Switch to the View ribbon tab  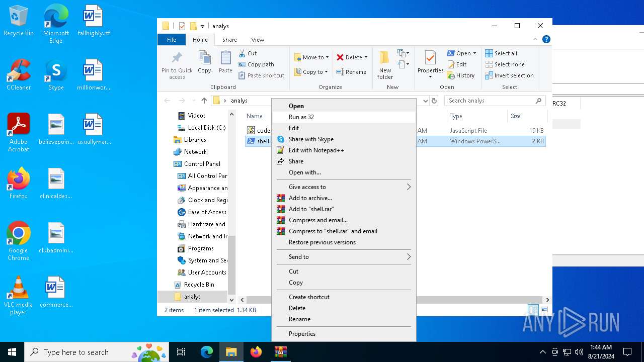[x=258, y=40]
